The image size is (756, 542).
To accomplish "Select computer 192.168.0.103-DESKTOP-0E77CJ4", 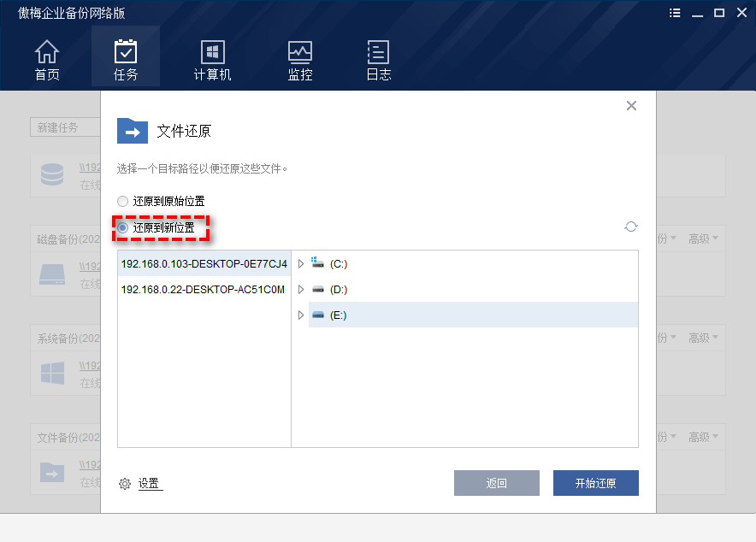I will pyautogui.click(x=203, y=263).
